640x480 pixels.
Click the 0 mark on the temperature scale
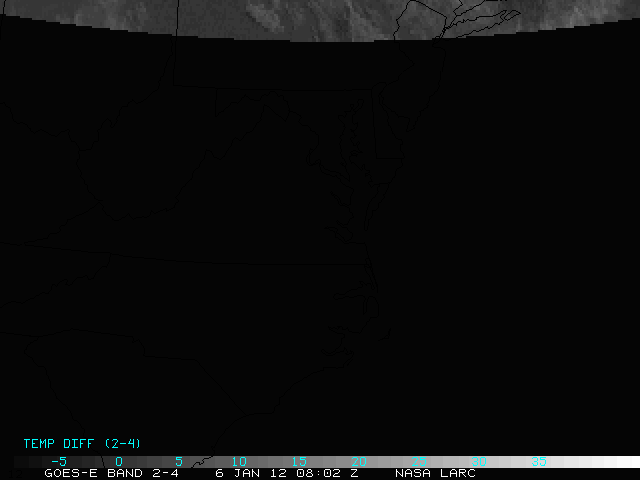click(118, 462)
